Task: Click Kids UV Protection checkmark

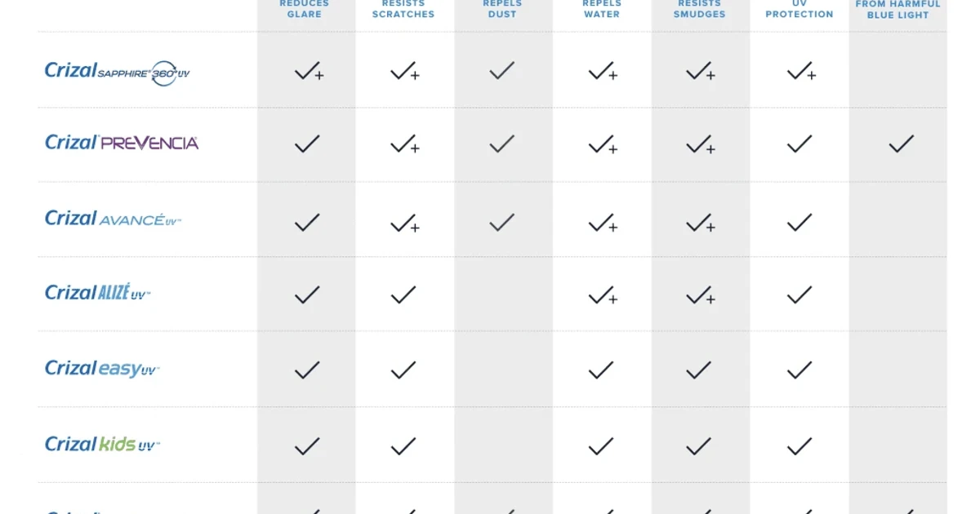Action: 800,446
